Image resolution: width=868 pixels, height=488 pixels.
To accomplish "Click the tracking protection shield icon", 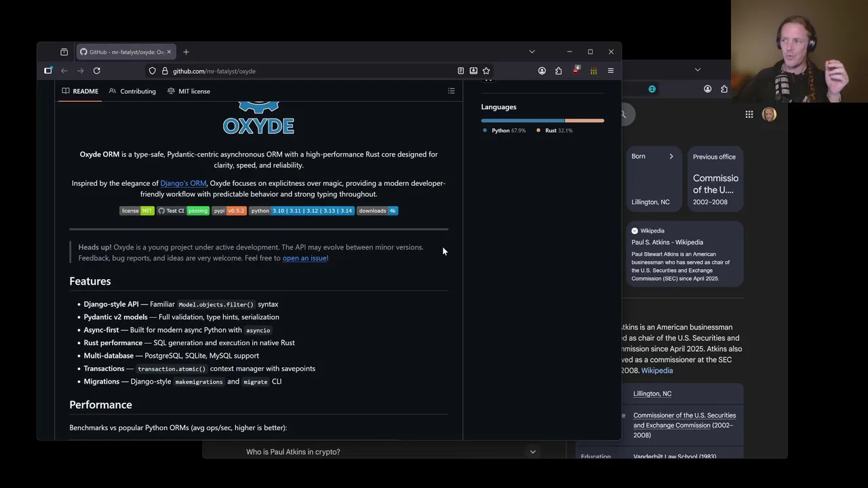I will pyautogui.click(x=153, y=70).
